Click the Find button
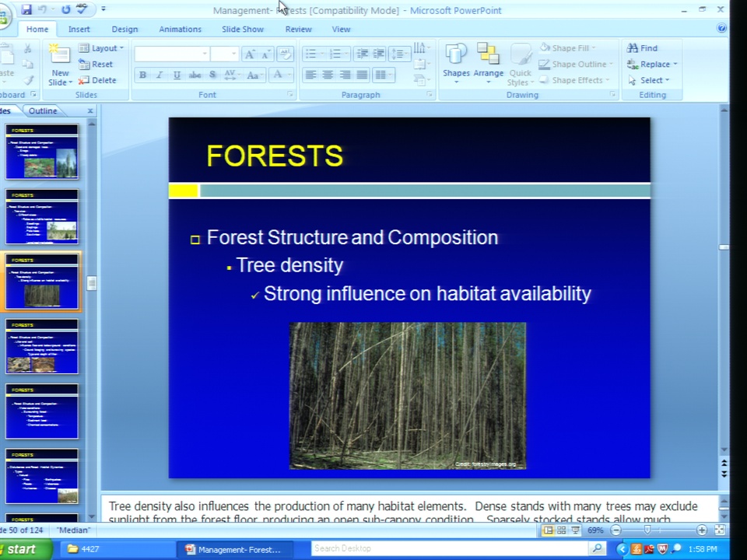 click(642, 47)
